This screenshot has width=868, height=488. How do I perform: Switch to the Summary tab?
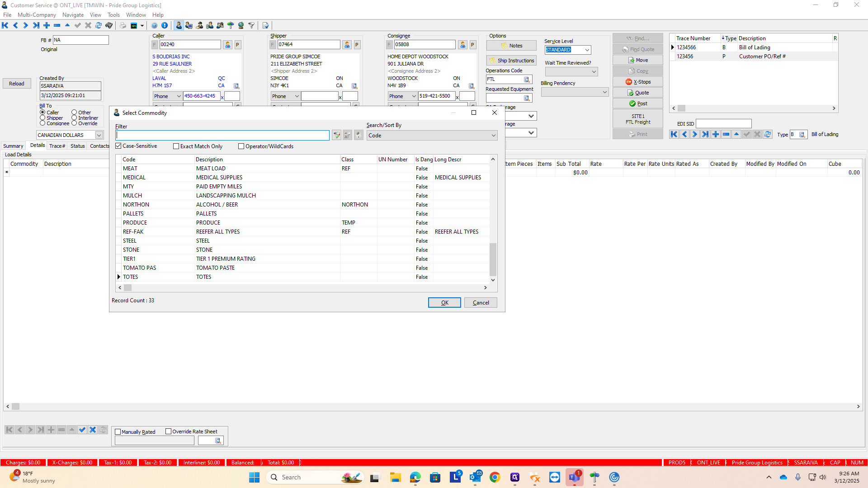13,146
